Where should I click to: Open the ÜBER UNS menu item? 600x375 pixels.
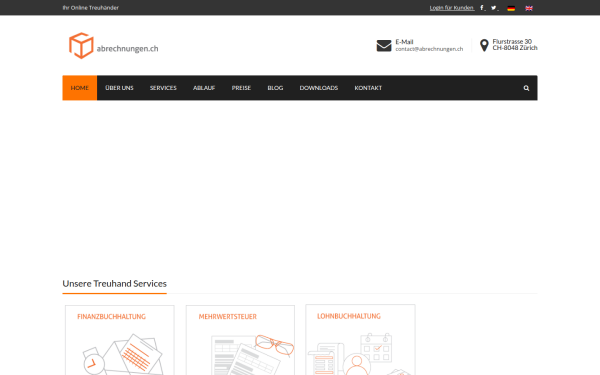coord(119,88)
